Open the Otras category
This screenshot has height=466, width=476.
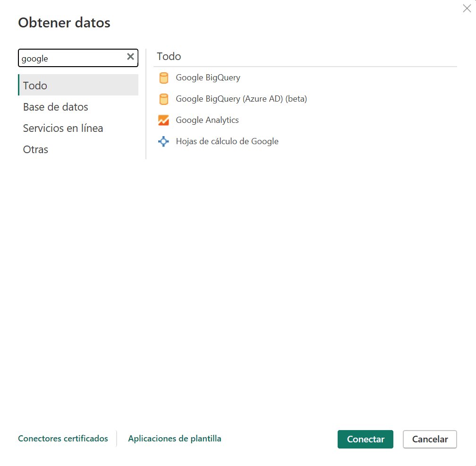tap(35, 149)
